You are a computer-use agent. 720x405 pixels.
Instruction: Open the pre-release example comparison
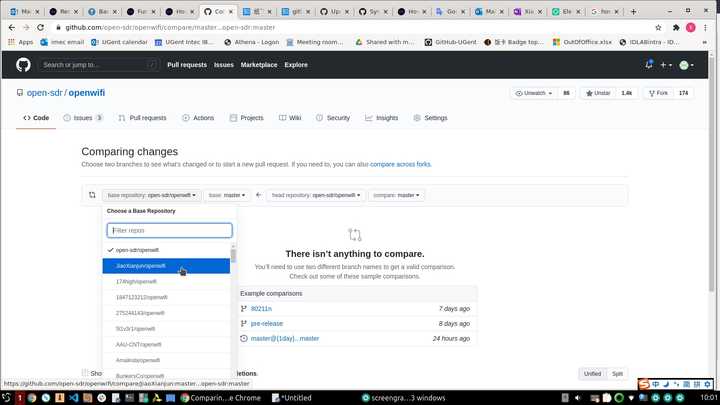tap(266, 324)
